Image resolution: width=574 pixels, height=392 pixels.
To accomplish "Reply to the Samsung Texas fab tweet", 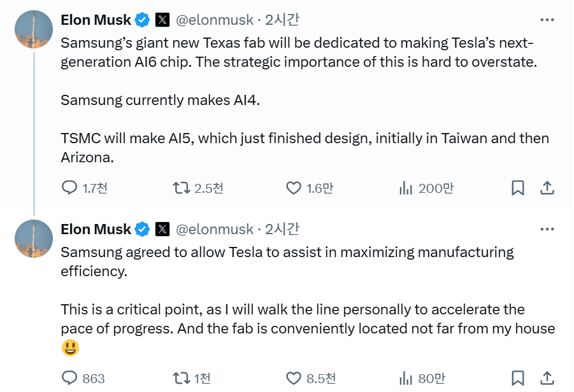I will 70,188.
